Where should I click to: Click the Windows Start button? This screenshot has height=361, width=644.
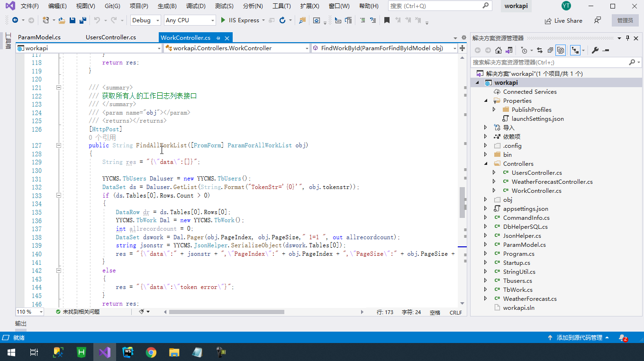pyautogui.click(x=11, y=352)
